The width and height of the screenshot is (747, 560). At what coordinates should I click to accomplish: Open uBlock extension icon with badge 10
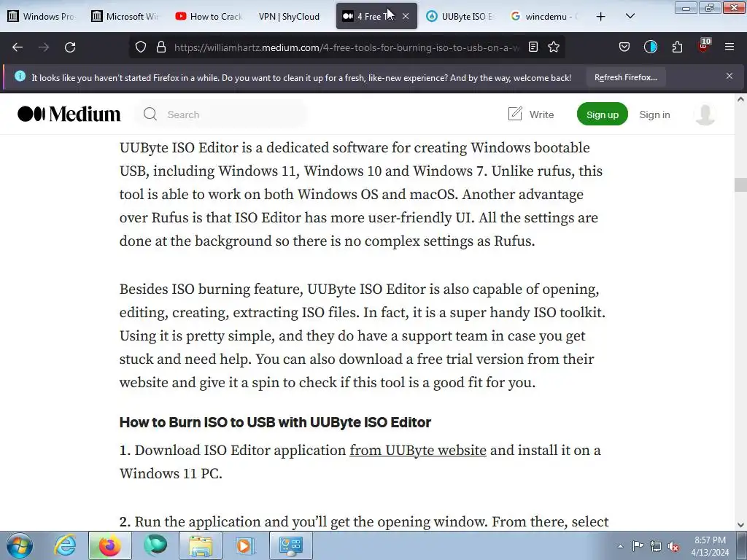click(704, 46)
